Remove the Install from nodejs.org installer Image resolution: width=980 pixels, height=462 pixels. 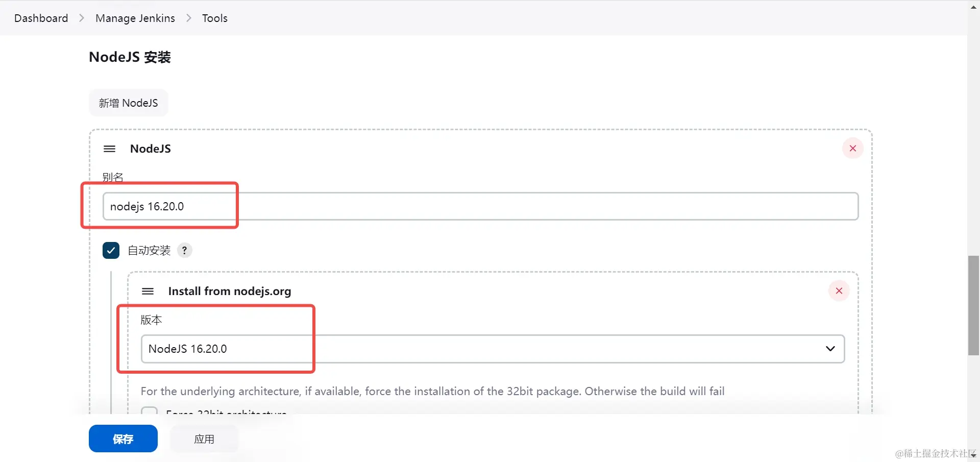click(x=839, y=290)
